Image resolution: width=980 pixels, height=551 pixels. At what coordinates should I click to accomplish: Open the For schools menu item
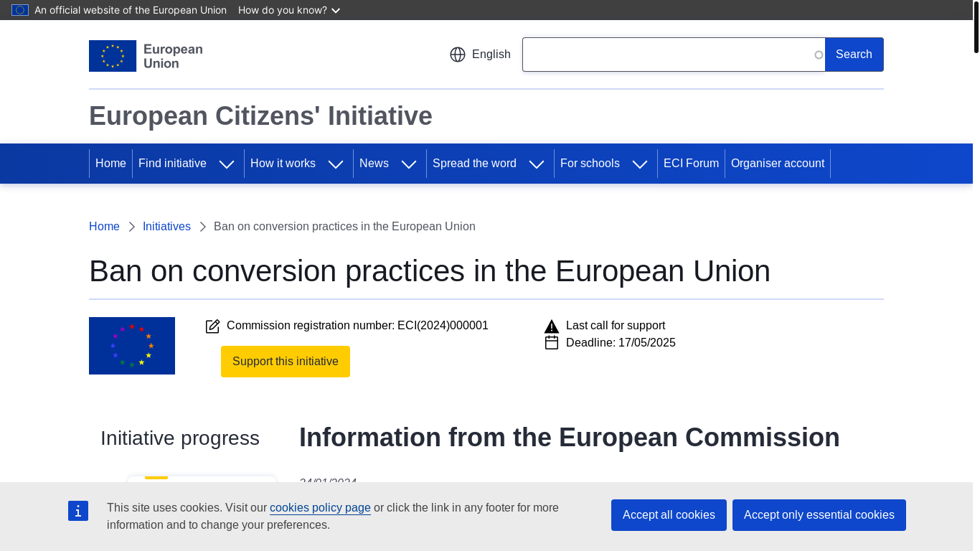pos(590,164)
